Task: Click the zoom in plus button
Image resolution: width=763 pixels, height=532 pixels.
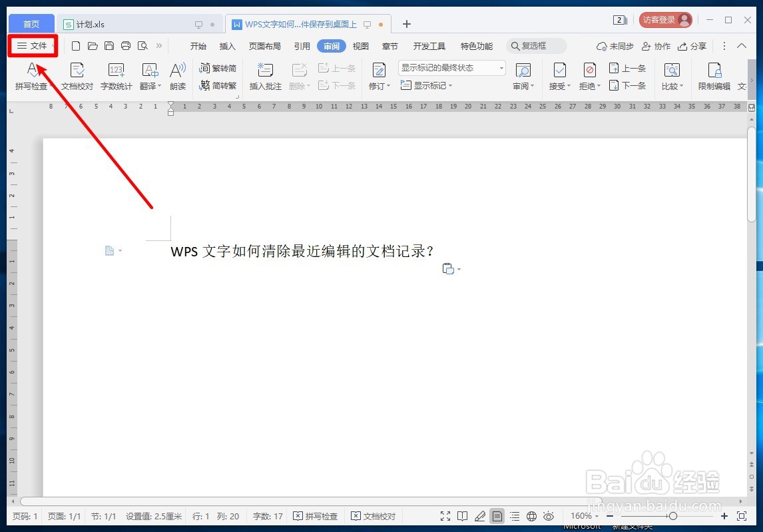Action: point(724,516)
